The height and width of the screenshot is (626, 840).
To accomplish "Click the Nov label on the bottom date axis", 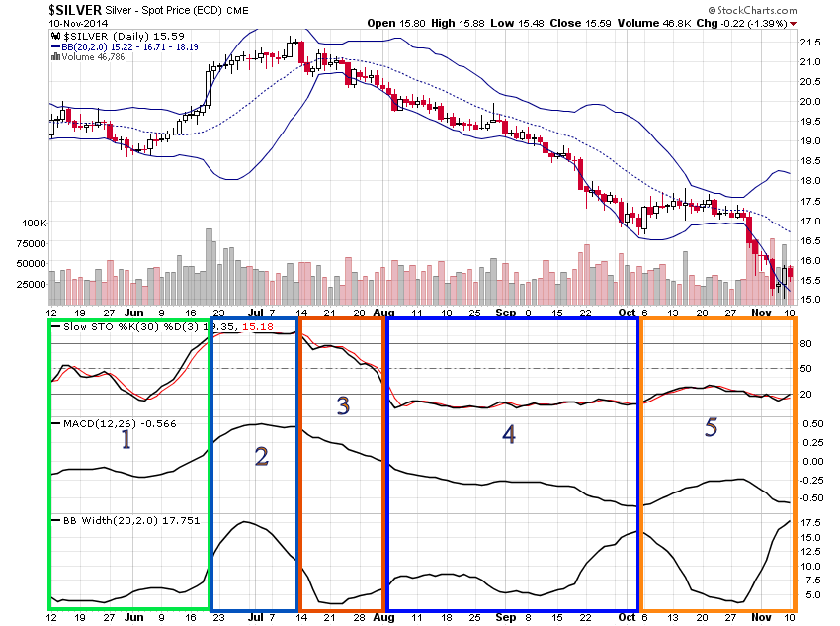I will point(761,617).
